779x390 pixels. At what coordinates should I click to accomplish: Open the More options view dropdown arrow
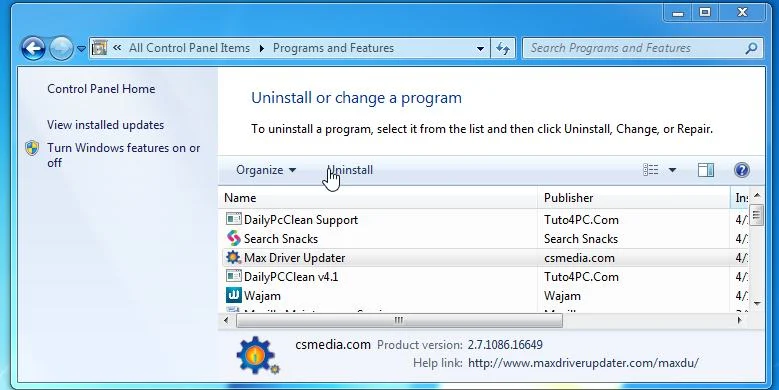coord(672,170)
